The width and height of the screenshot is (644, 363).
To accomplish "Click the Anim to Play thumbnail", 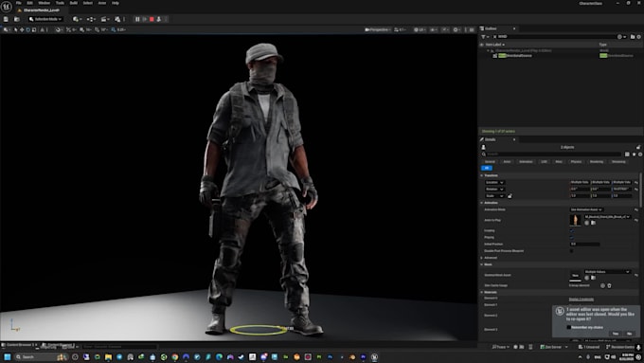I will coord(575,220).
